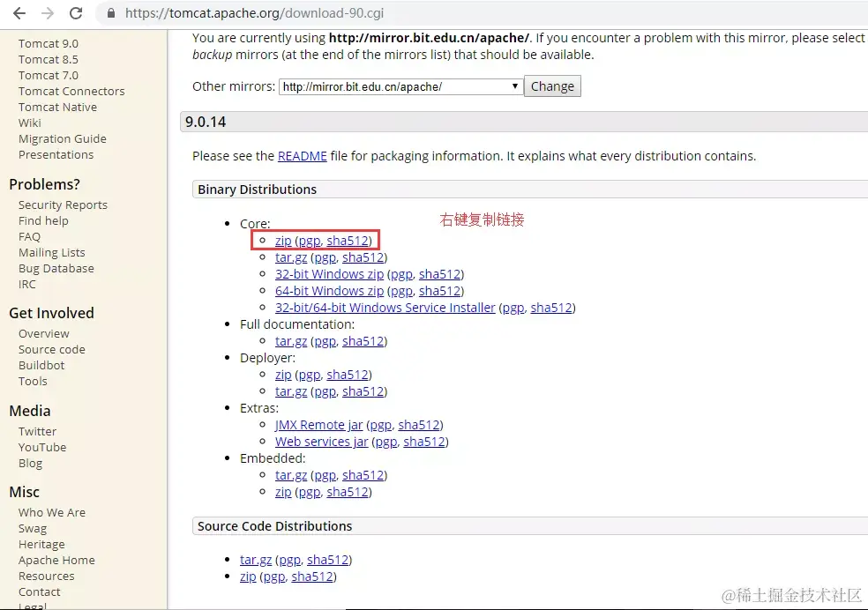868x610 pixels.
Task: Click the Deployer zip link
Action: 283,375
